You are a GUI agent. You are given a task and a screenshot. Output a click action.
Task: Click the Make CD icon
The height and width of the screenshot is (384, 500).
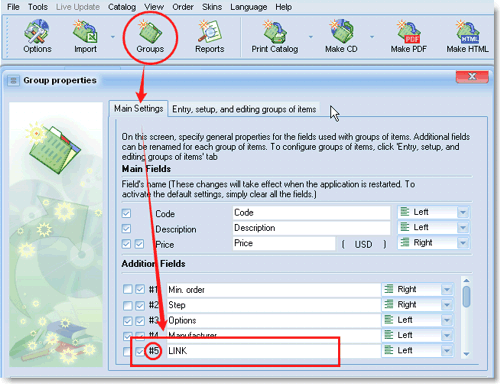(x=341, y=36)
